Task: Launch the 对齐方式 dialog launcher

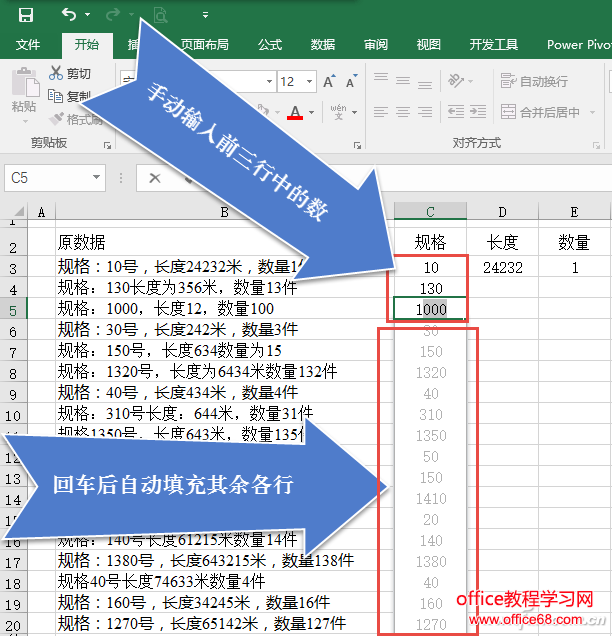Action: [x=596, y=145]
